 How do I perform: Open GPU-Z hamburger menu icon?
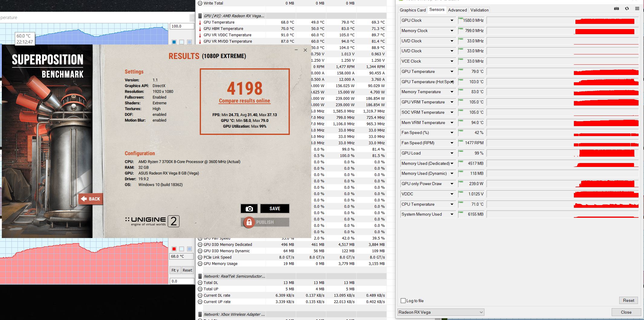[x=637, y=9]
